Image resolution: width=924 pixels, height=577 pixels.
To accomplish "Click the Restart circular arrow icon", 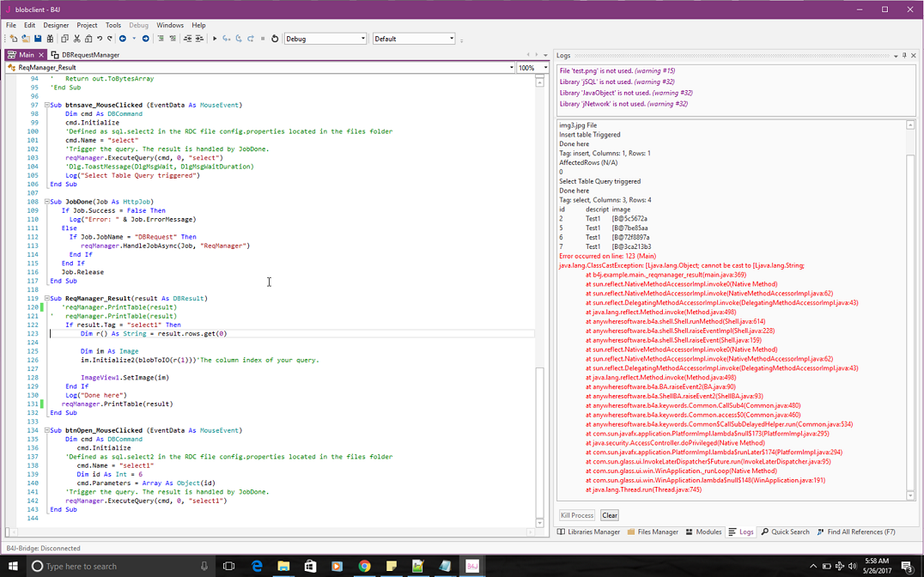I will [275, 39].
